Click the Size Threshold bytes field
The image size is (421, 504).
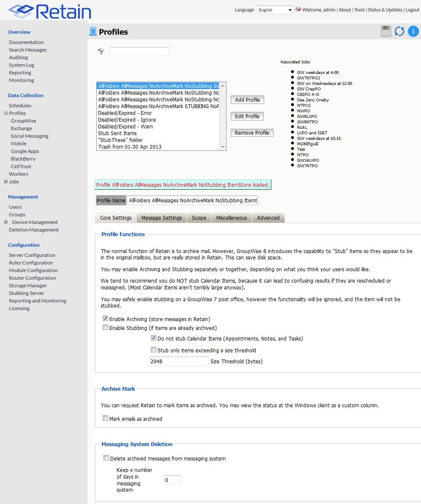tap(179, 361)
